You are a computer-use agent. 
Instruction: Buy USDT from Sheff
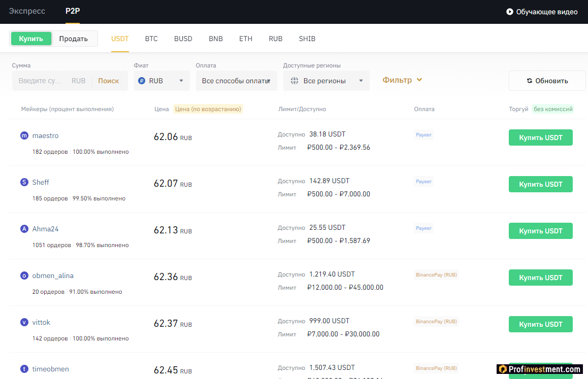540,184
